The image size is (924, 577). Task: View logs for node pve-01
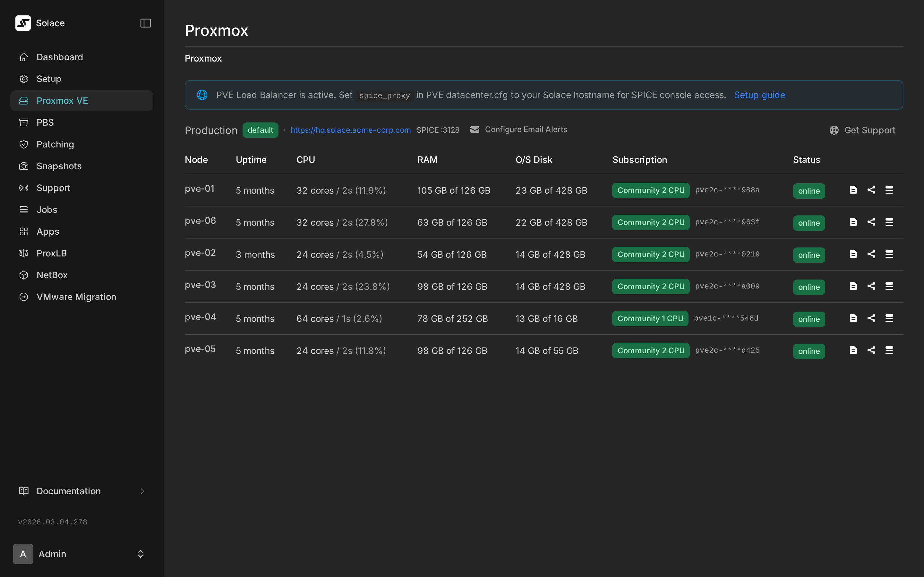[x=853, y=190]
